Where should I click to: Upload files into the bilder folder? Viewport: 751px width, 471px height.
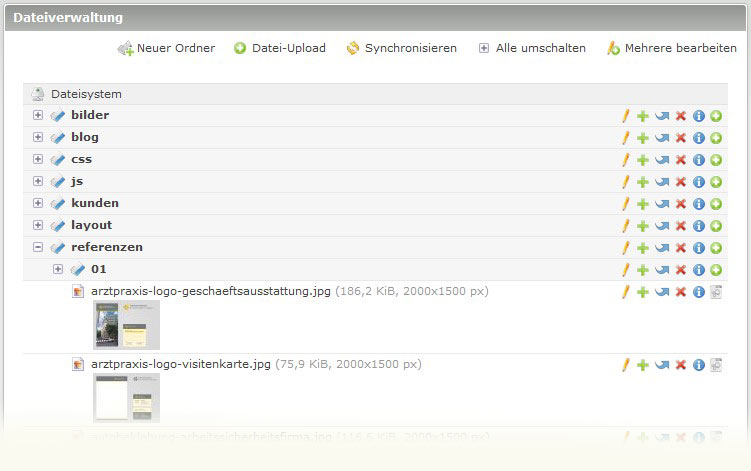pyautogui.click(x=716, y=116)
